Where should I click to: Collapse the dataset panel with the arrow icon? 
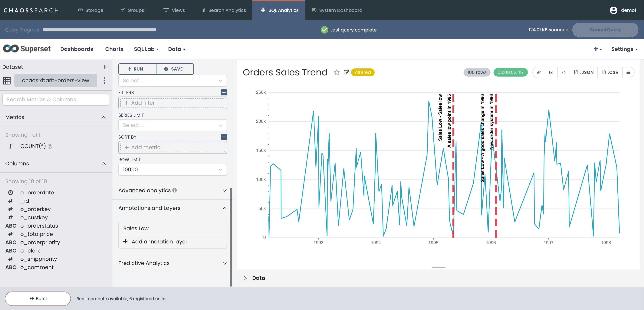click(106, 67)
